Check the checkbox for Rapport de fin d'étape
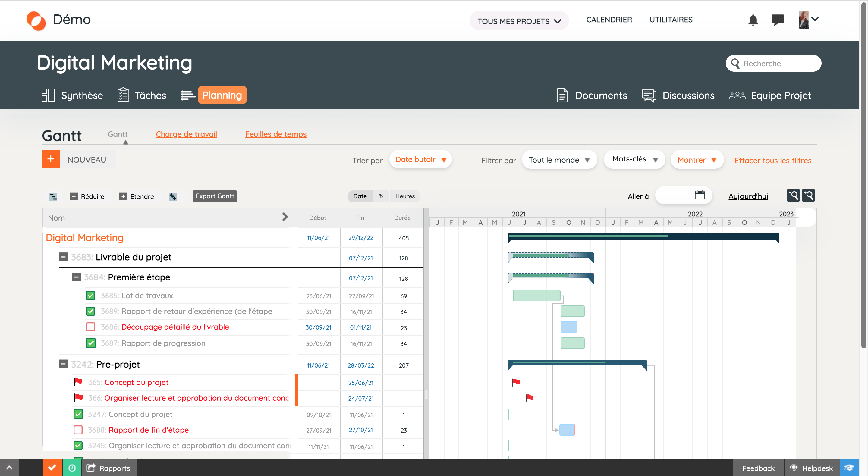868x476 pixels. click(78, 430)
